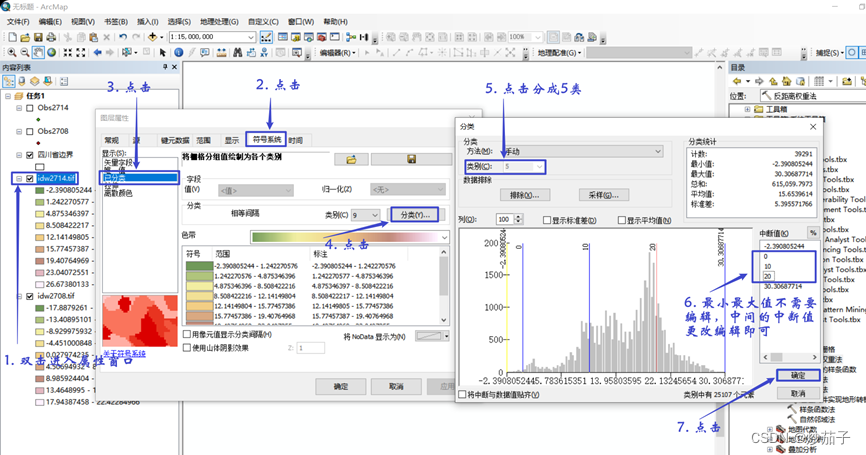Open the 地理配准(G) dropdown menu
The image size is (866, 455).
pos(559,52)
